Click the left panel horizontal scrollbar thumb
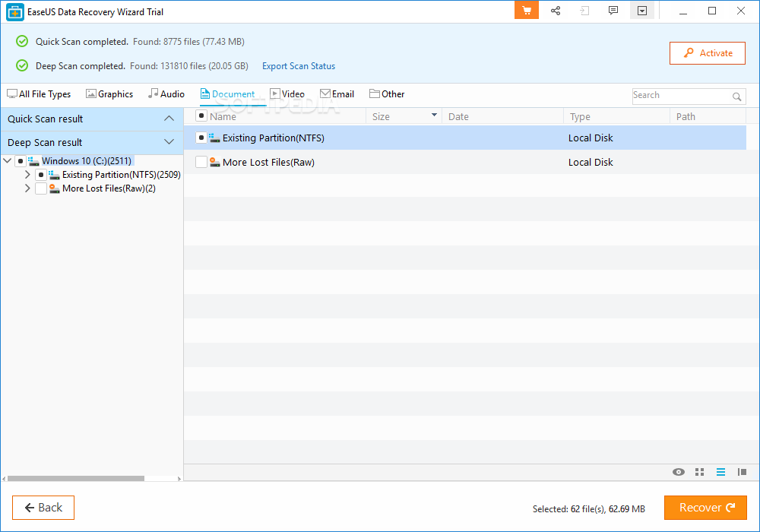Image resolution: width=760 pixels, height=532 pixels. pyautogui.click(x=75, y=478)
